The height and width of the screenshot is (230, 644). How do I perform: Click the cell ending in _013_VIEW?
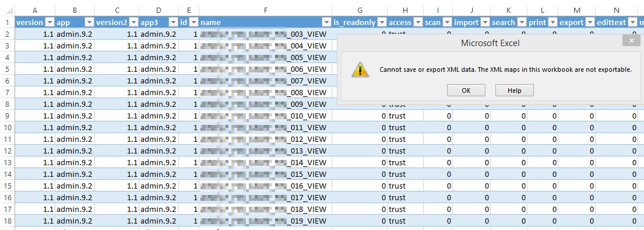coord(266,151)
